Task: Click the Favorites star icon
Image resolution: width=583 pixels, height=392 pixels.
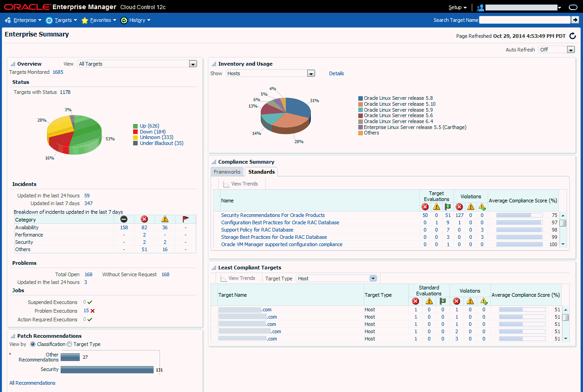Action: 85,21
